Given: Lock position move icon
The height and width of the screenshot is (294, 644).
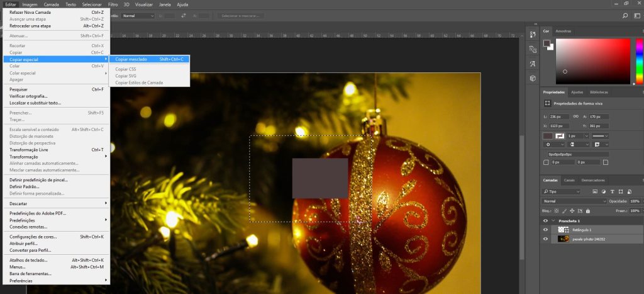Looking at the screenshot, I should [572, 211].
